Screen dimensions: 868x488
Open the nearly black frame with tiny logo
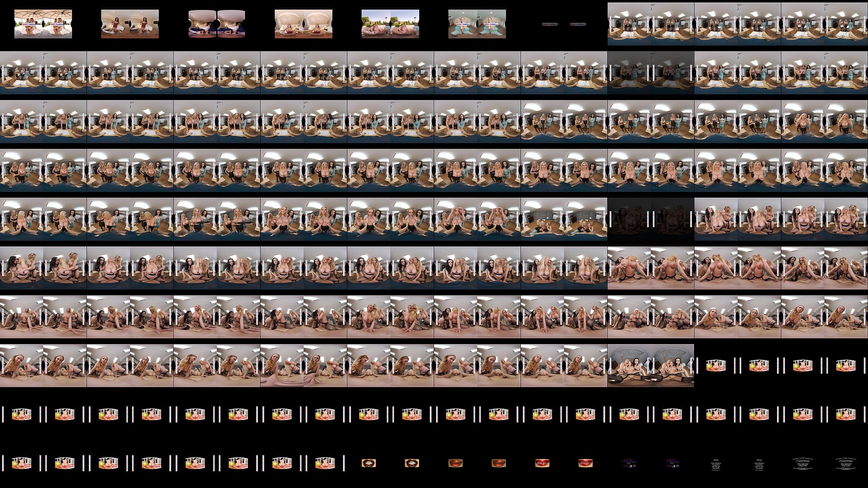click(x=564, y=24)
